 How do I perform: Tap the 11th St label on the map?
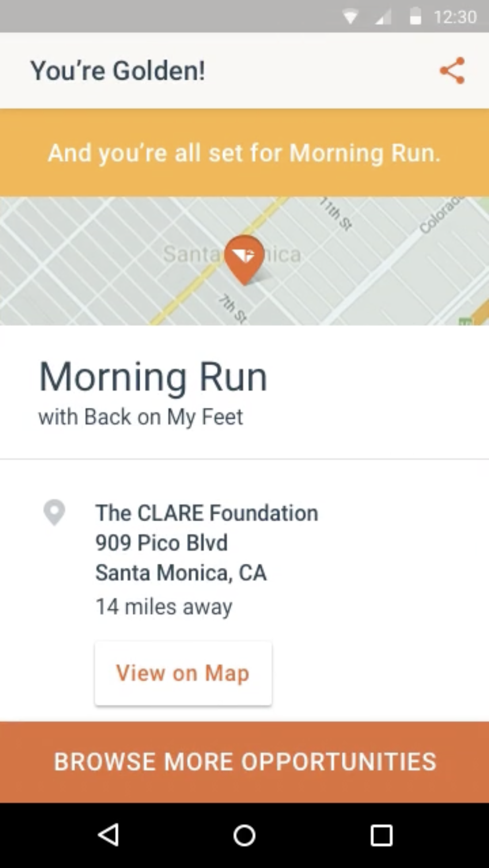pyautogui.click(x=336, y=215)
